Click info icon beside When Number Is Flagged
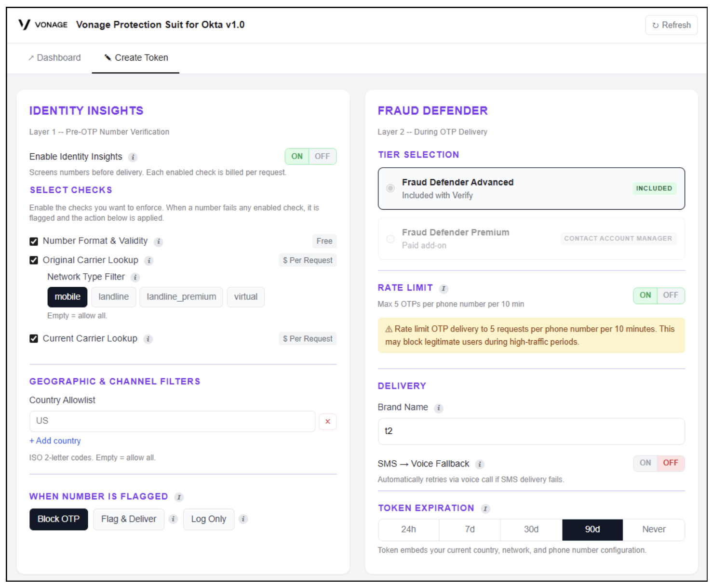 click(179, 497)
